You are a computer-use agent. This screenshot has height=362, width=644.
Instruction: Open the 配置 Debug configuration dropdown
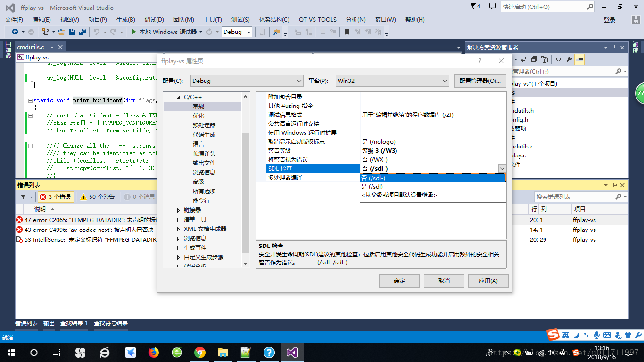pos(247,81)
